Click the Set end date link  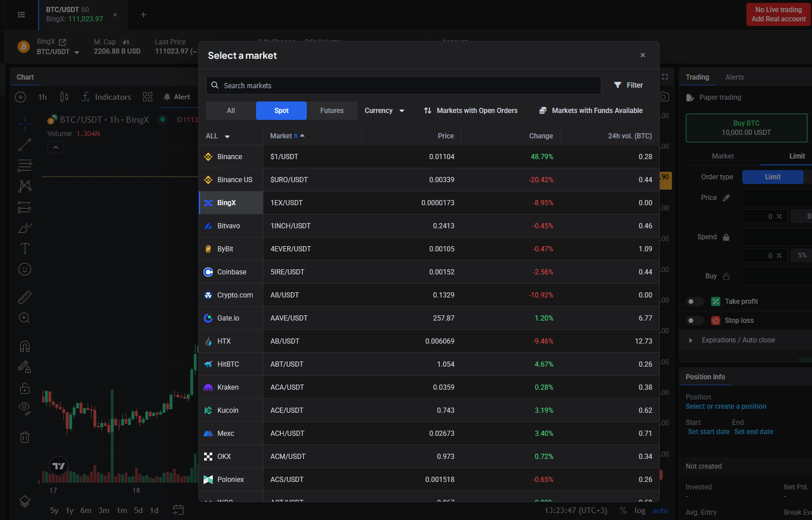[754, 432]
